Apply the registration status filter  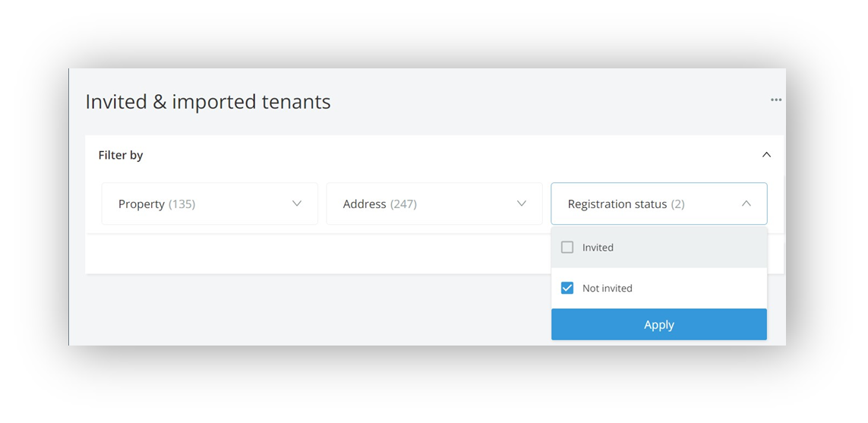(x=659, y=324)
